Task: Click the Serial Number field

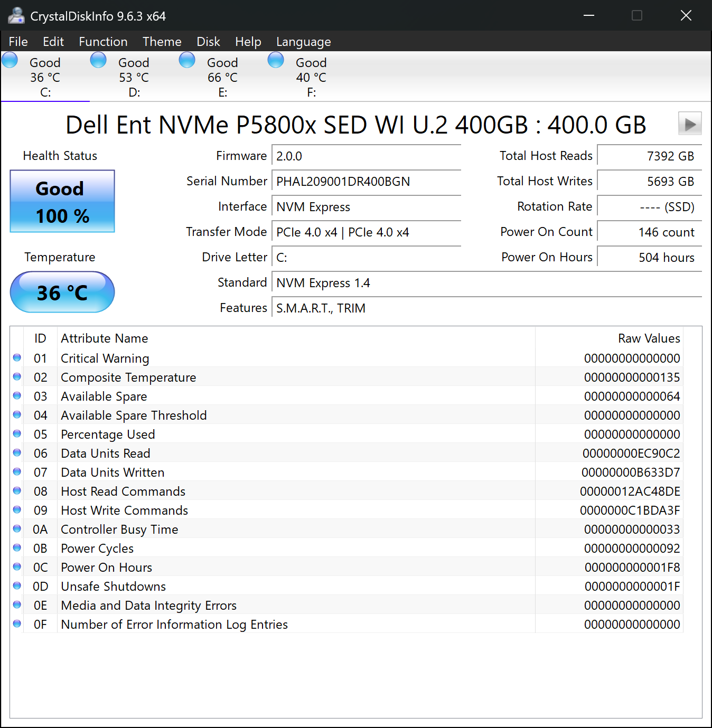Action: [x=366, y=182]
